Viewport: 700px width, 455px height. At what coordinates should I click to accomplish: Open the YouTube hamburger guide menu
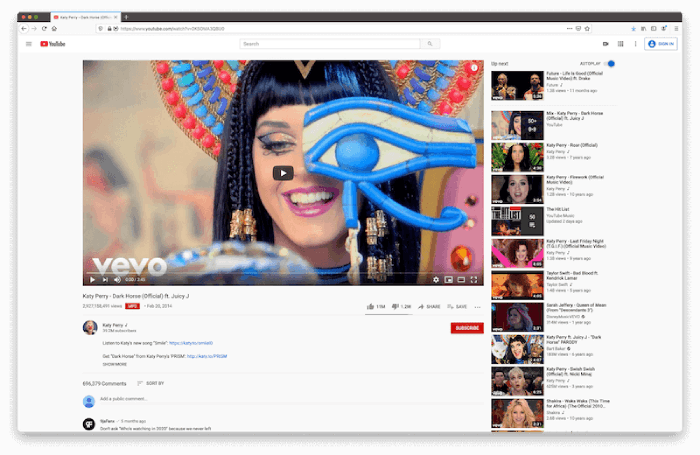point(29,44)
